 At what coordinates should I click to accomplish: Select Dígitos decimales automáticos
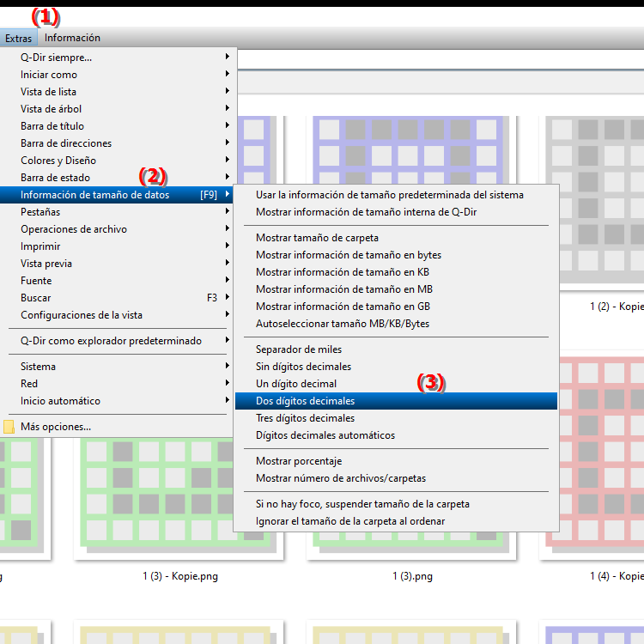click(x=396, y=435)
